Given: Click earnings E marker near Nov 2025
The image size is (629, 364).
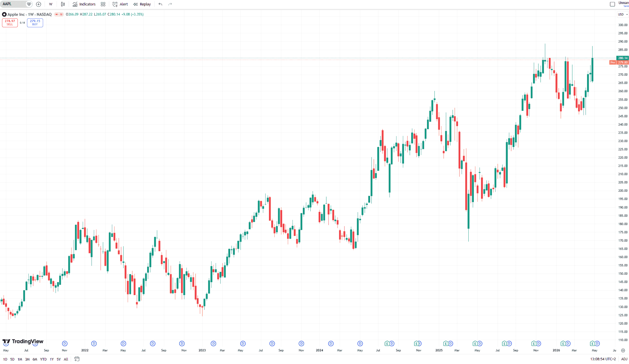Looking at the screenshot, I should click(534, 344).
